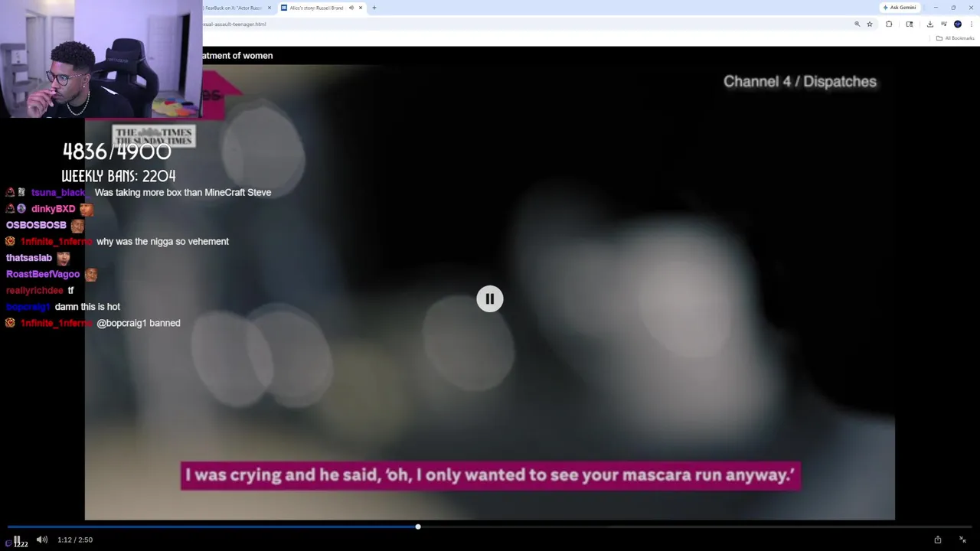980x551 pixels.
Task: Mute the video using the speaker icon
Action: [41, 540]
